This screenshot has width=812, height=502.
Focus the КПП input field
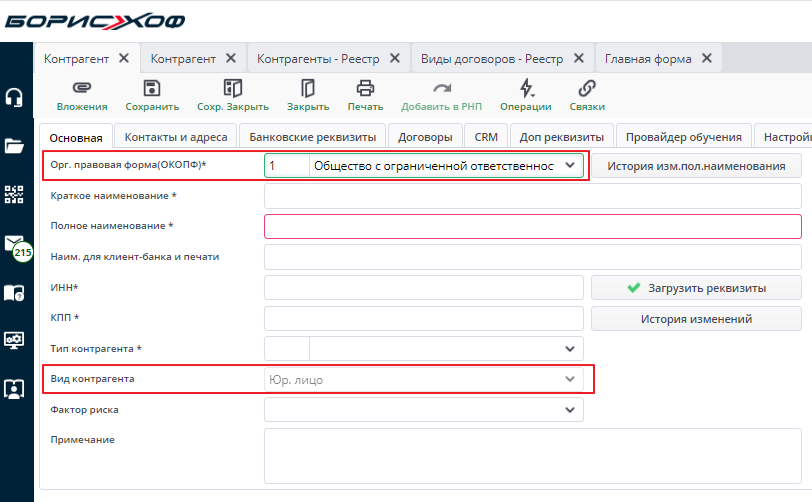tap(424, 318)
